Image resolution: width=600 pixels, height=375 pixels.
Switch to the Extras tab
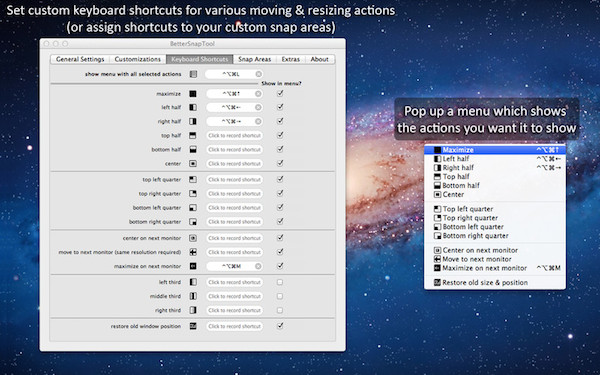[x=291, y=59]
